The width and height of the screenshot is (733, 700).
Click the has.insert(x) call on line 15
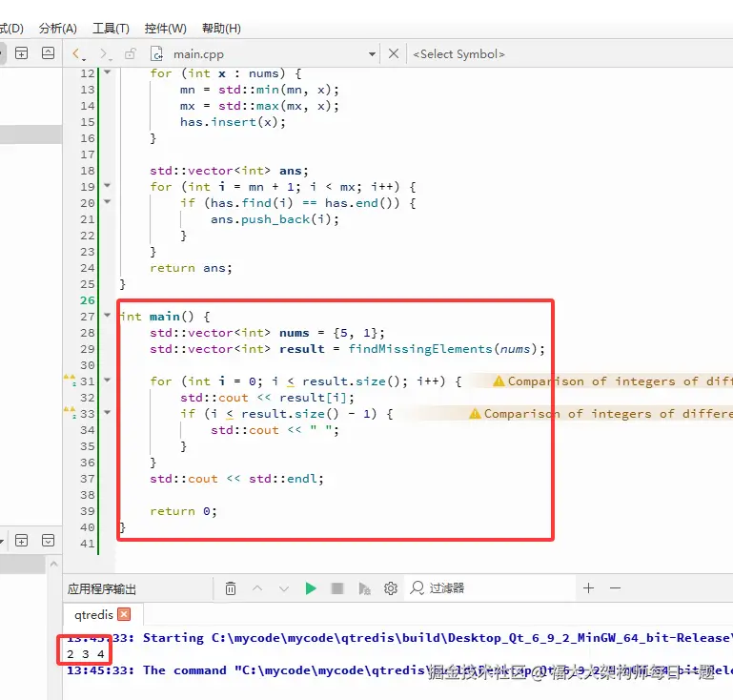[x=233, y=122]
